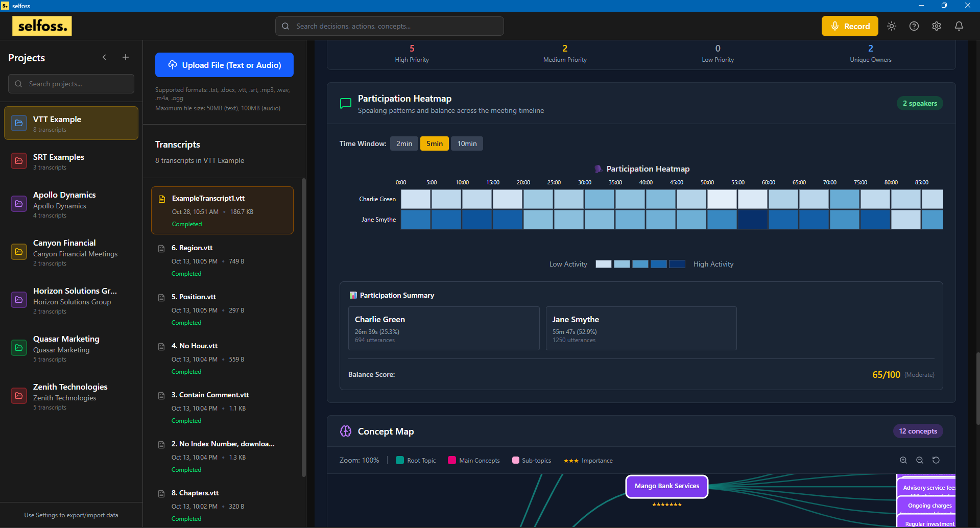Viewport: 980px width, 528px height.
Task: Click the darkest High Activity legend swatch
Action: 677,264
